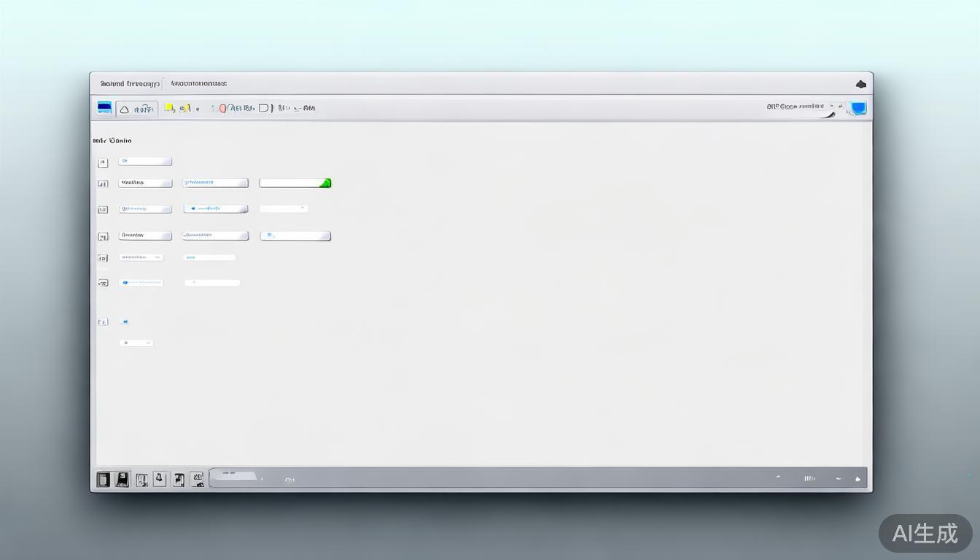The image size is (980, 560).
Task: Click the cloud-shaped toolbar button
Action: pyautogui.click(x=125, y=109)
